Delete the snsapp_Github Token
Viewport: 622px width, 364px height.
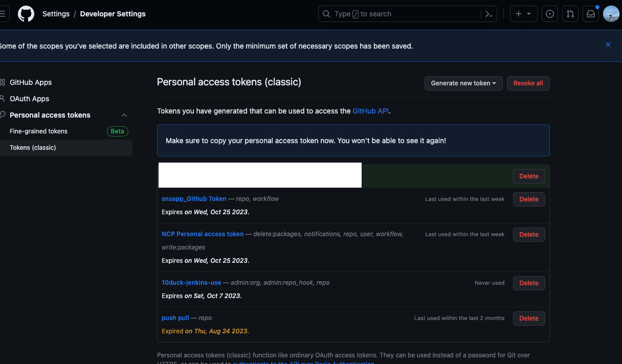coord(529,199)
